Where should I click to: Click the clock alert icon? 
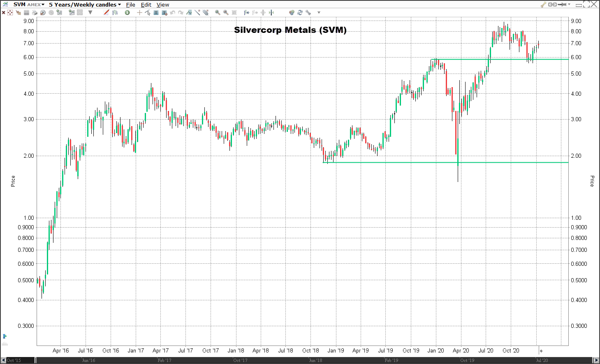tap(43, 12)
